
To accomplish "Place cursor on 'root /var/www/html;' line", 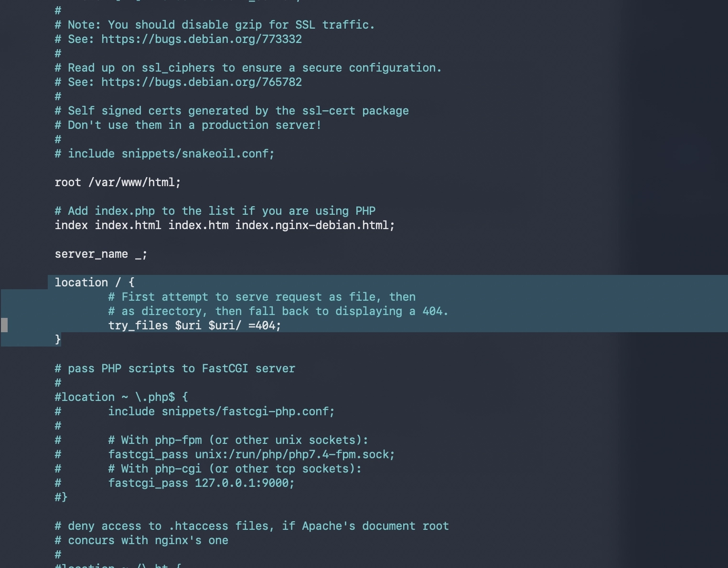I will (118, 182).
